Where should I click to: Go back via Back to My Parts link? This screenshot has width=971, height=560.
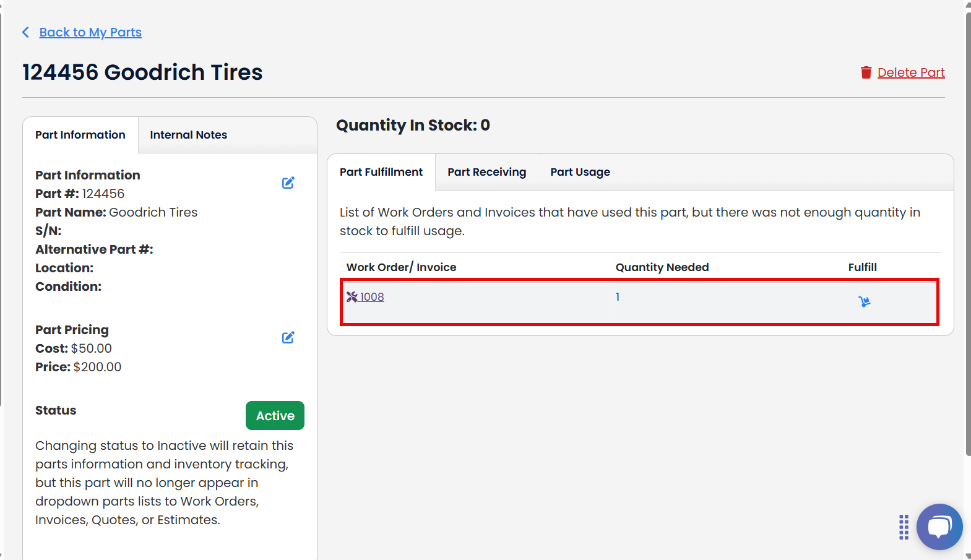click(x=90, y=32)
